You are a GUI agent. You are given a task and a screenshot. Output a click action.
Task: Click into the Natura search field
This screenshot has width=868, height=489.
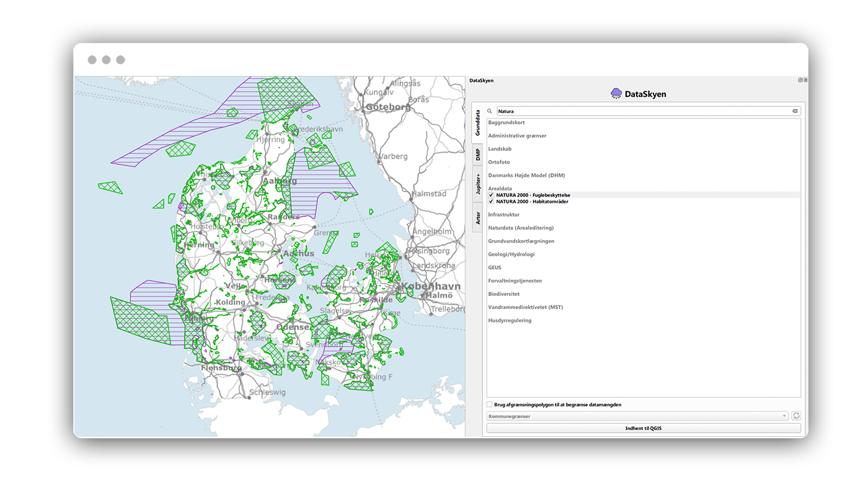pyautogui.click(x=639, y=111)
